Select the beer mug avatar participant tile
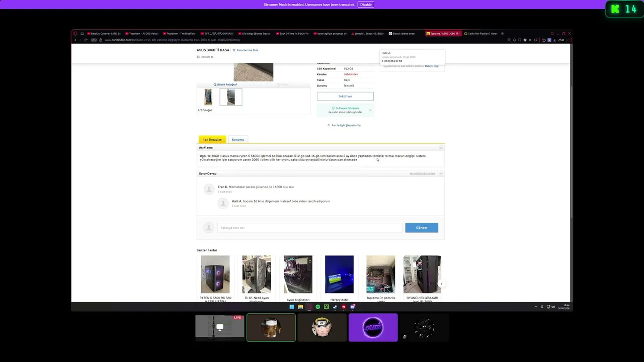The width and height of the screenshot is (644, 362). click(271, 327)
